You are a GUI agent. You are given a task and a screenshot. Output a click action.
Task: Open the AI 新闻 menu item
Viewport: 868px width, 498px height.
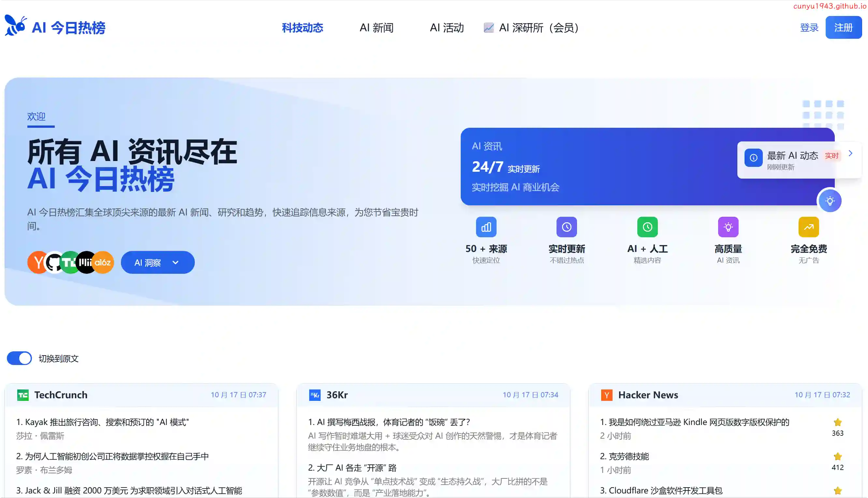pos(376,28)
